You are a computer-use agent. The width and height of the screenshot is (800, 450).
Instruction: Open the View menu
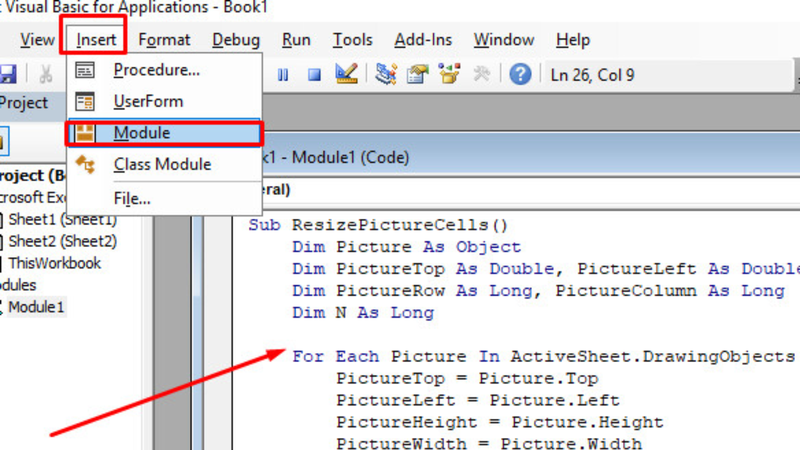tap(37, 40)
